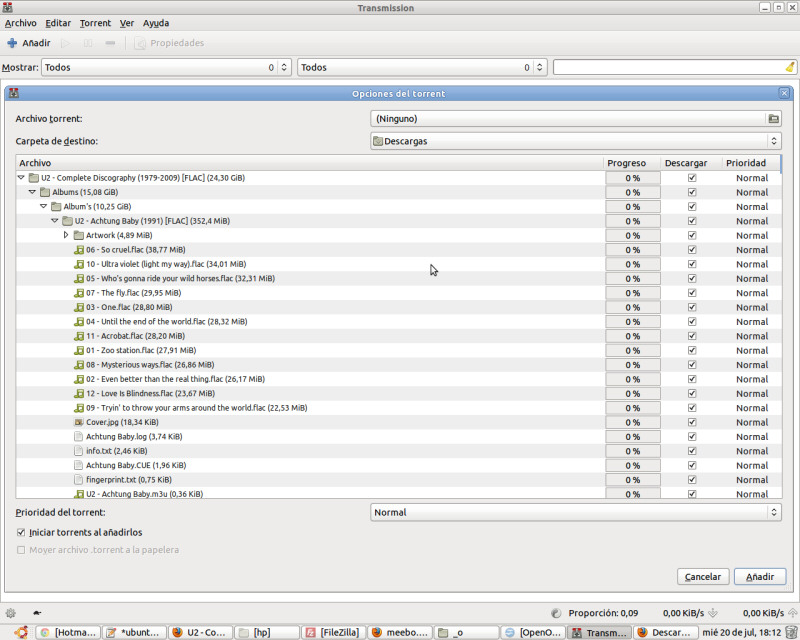Click the 0% progress bar of 'info.txt'
The height and width of the screenshot is (640, 800).
pos(633,451)
